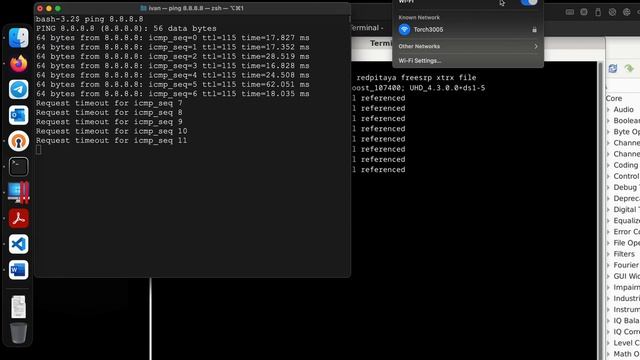
Task: Click the Torch3005 Wi-Fi network icon
Action: pyautogui.click(x=404, y=29)
